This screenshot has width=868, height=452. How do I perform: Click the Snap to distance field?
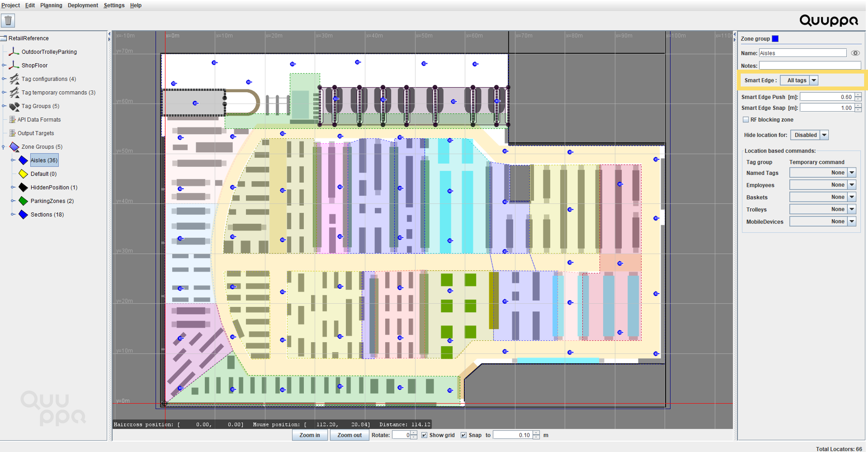click(513, 435)
